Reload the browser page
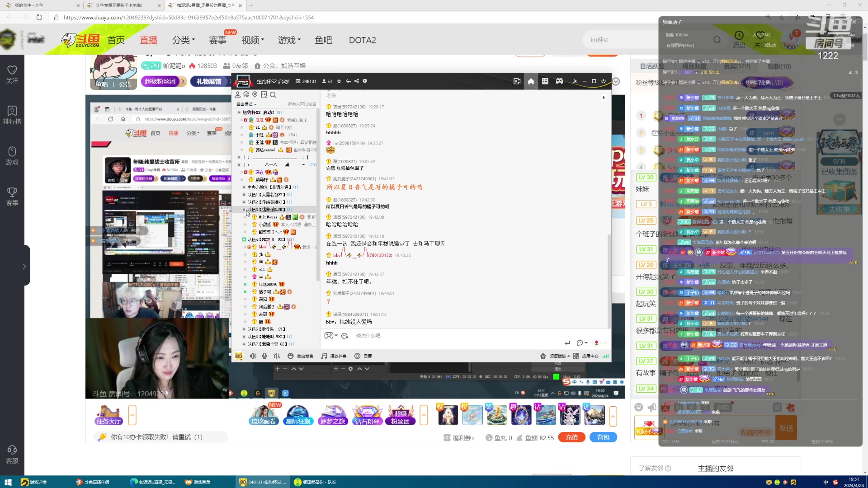The height and width of the screenshot is (488, 868). click(x=39, y=18)
